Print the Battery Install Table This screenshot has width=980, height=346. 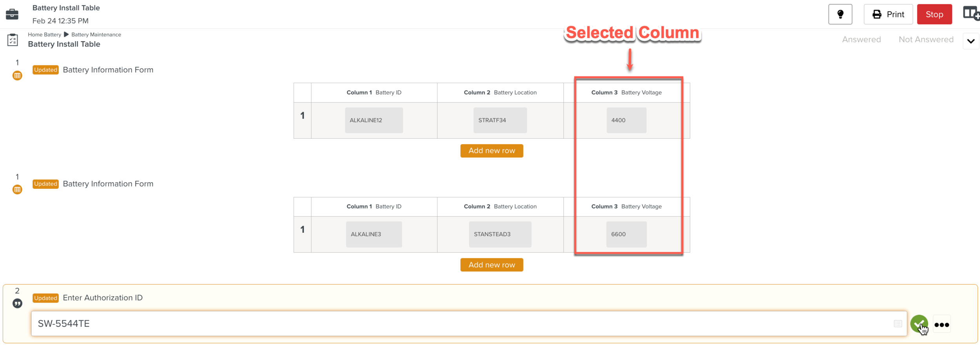pyautogui.click(x=888, y=14)
